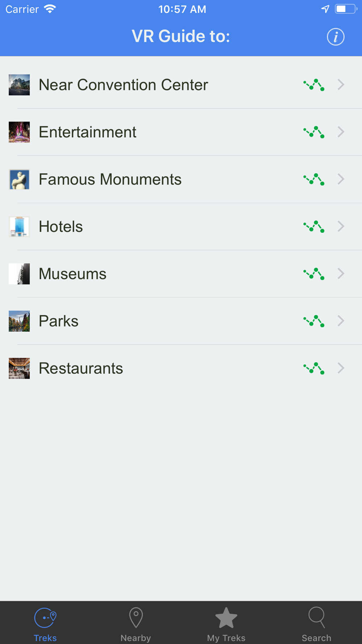
Task: Tap the Parks green route icon
Action: tap(314, 321)
